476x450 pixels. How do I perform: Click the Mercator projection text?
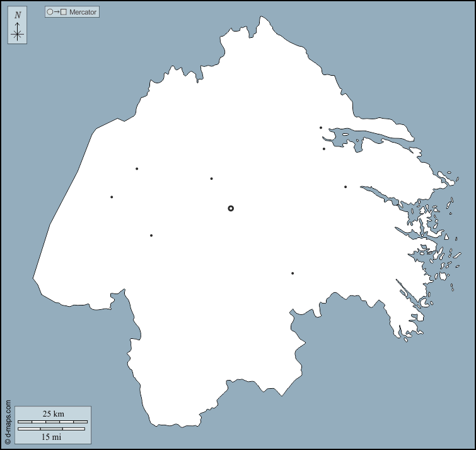click(x=83, y=12)
